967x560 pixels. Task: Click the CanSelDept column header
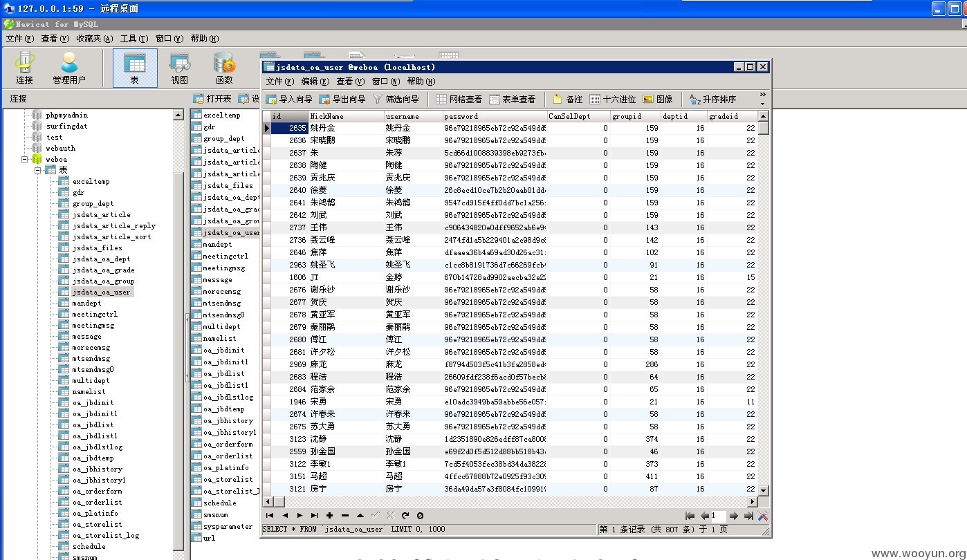578,116
